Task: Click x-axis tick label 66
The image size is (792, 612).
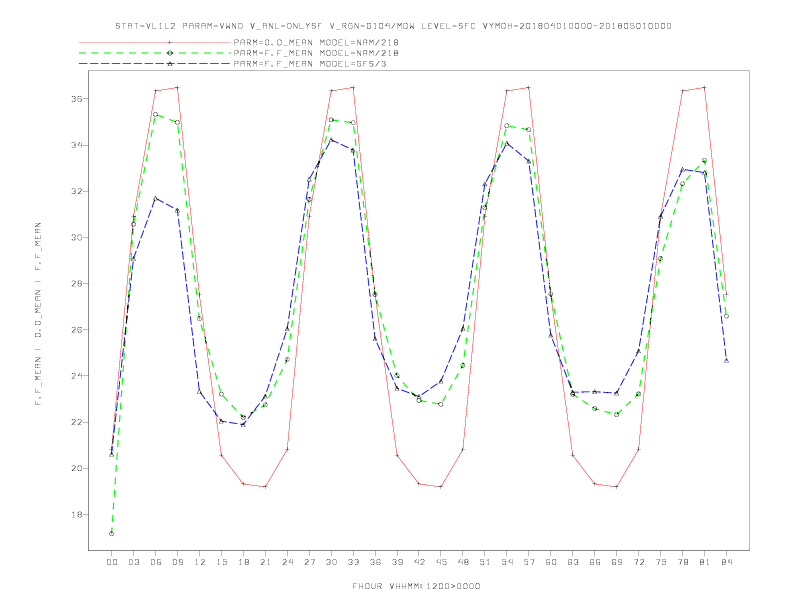Action: pyautogui.click(x=595, y=562)
